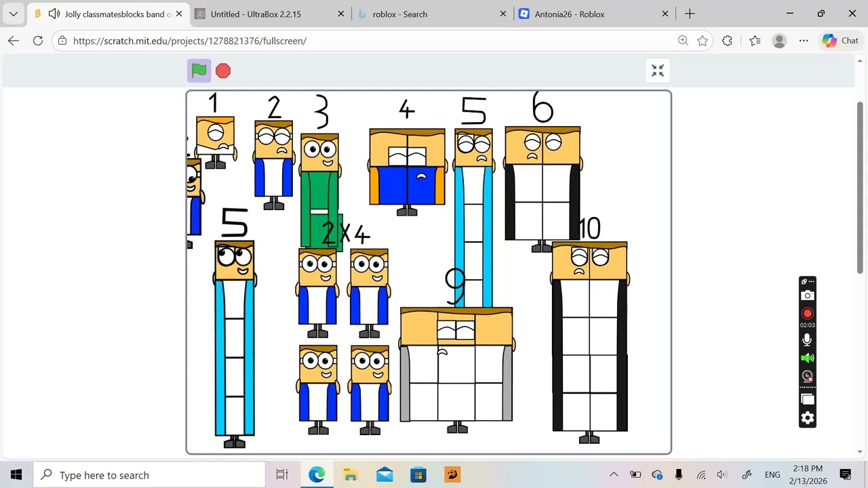868x488 pixels.
Task: Click the red stop sign button
Action: pyautogui.click(x=223, y=70)
